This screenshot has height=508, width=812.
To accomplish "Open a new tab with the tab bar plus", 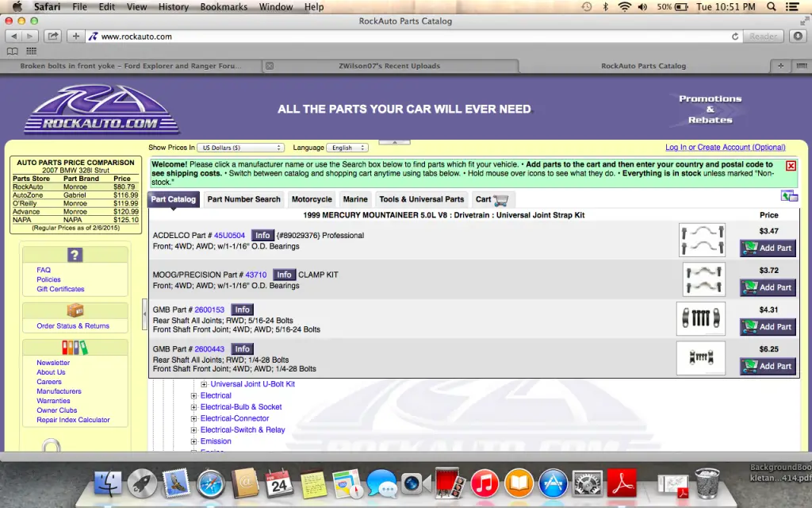I will [x=780, y=66].
